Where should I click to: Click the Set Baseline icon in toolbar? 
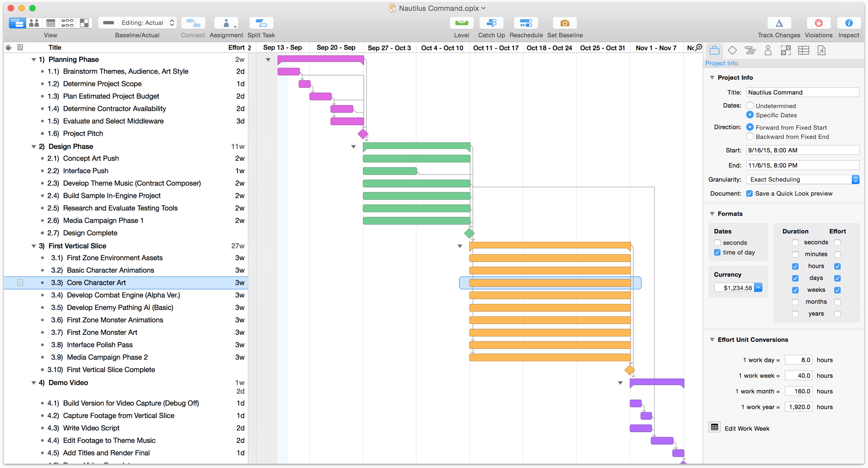click(565, 23)
